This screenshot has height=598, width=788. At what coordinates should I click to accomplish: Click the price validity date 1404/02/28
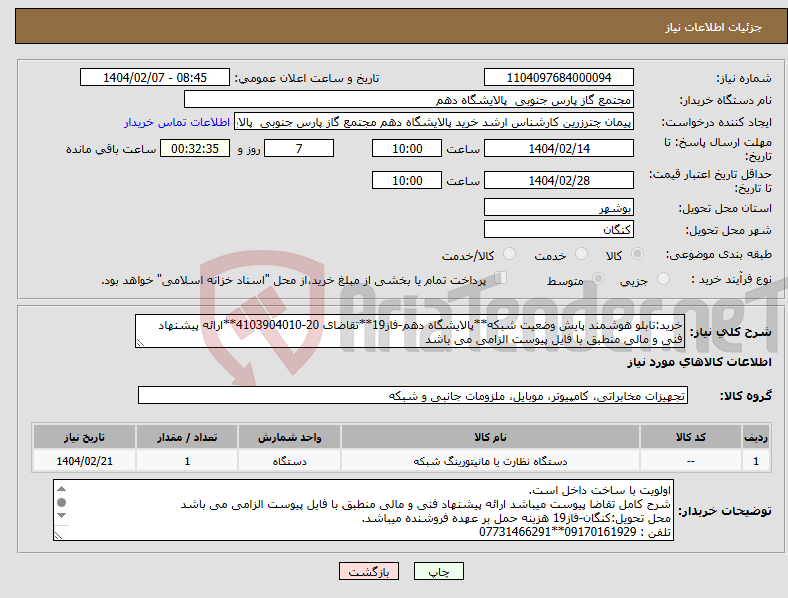(x=558, y=180)
